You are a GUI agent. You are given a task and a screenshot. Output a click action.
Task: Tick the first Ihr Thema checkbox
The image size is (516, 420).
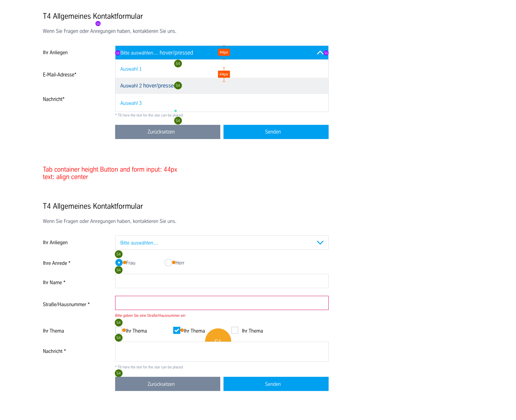pyautogui.click(x=119, y=330)
